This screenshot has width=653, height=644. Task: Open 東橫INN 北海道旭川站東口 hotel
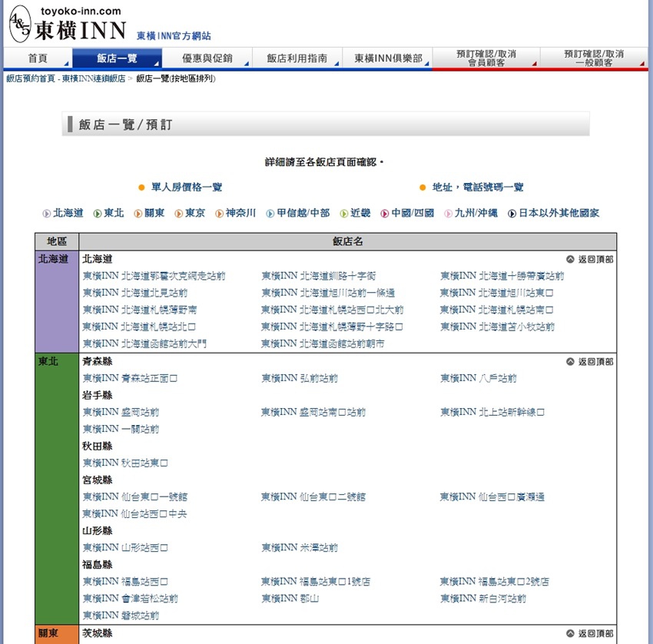tap(496, 293)
